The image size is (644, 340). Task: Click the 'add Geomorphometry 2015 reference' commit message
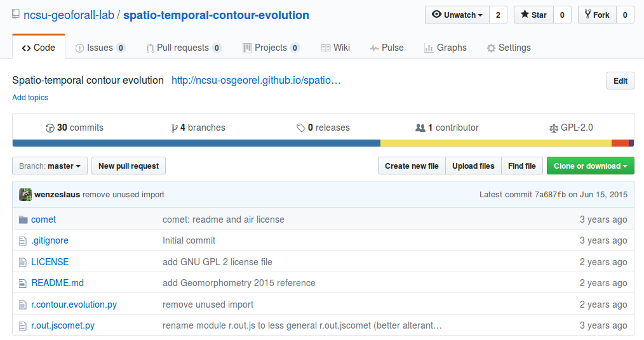pyautogui.click(x=239, y=283)
